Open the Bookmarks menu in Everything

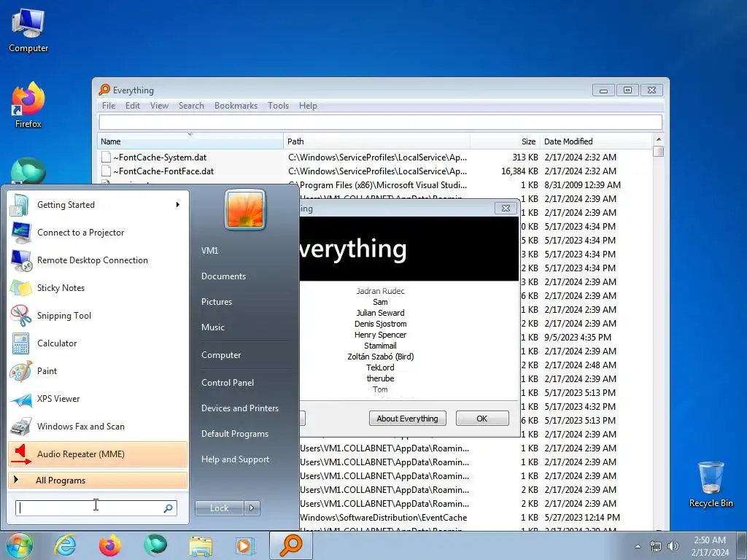[x=236, y=106]
